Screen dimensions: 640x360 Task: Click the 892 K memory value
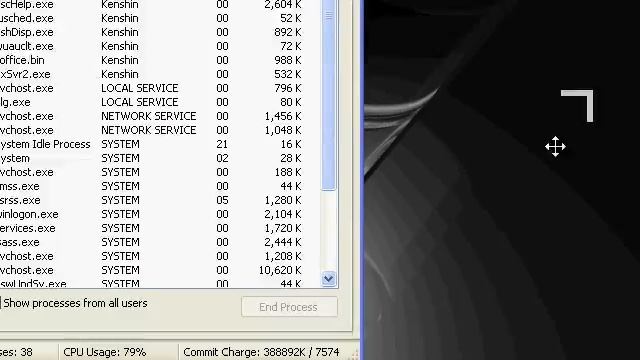(x=288, y=32)
